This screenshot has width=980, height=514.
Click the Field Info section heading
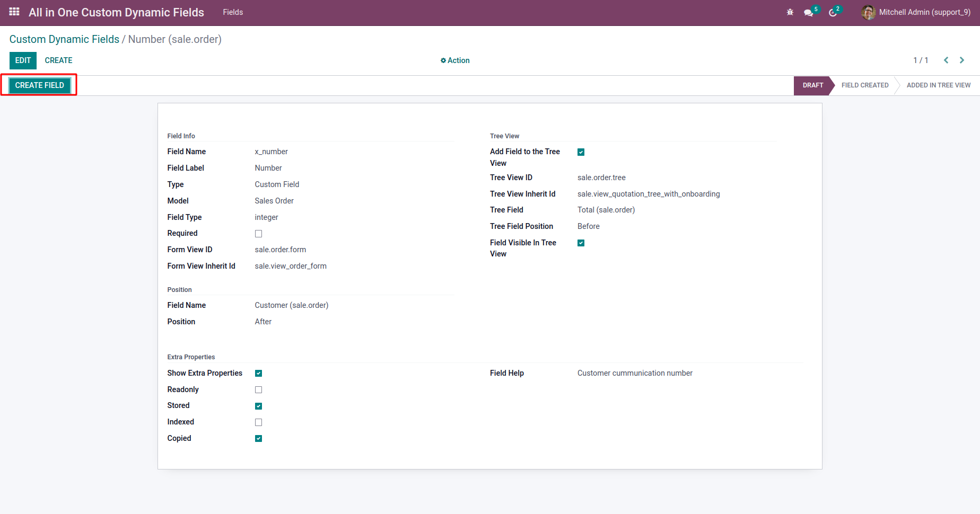point(181,136)
